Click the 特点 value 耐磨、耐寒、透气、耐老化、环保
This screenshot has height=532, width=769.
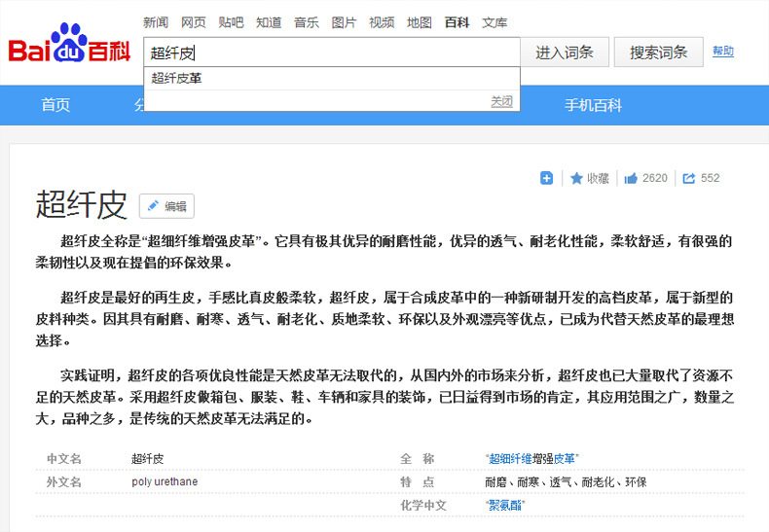pyautogui.click(x=566, y=482)
